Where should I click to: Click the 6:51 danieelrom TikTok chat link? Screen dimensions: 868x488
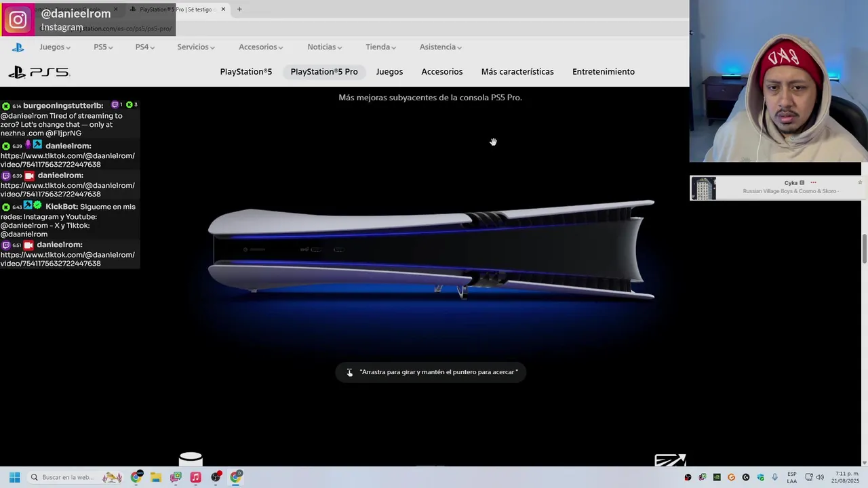tap(68, 259)
